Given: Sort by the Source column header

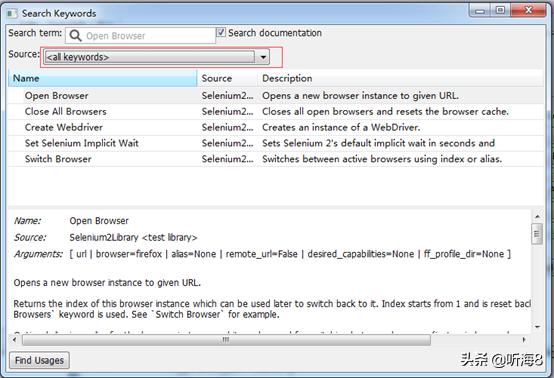Looking at the screenshot, I should 228,78.
